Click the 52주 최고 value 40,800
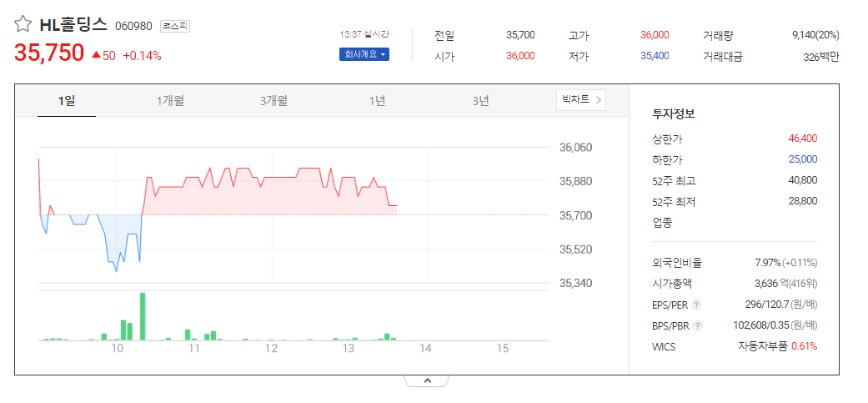This screenshot has width=868, height=403. [803, 180]
